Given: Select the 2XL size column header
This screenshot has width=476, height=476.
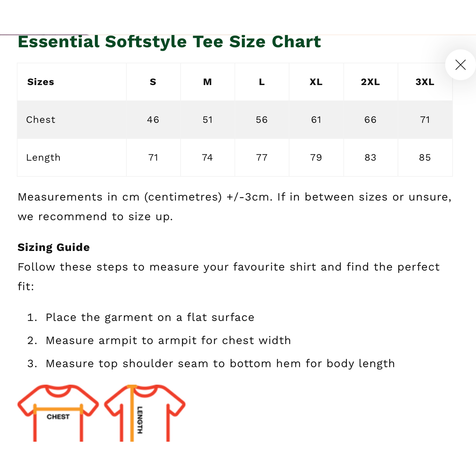Looking at the screenshot, I should (x=370, y=82).
